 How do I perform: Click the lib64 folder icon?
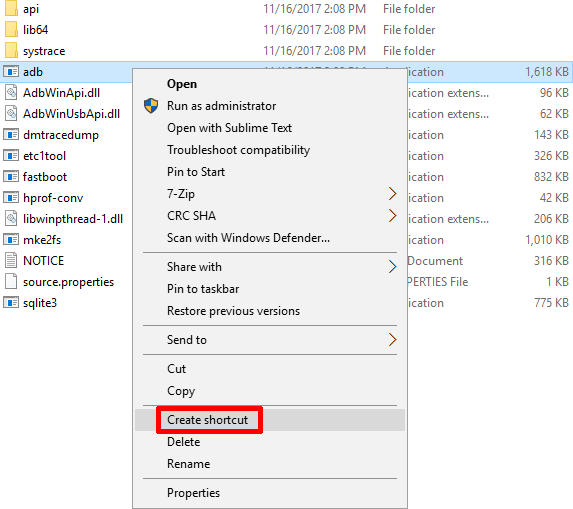click(11, 30)
